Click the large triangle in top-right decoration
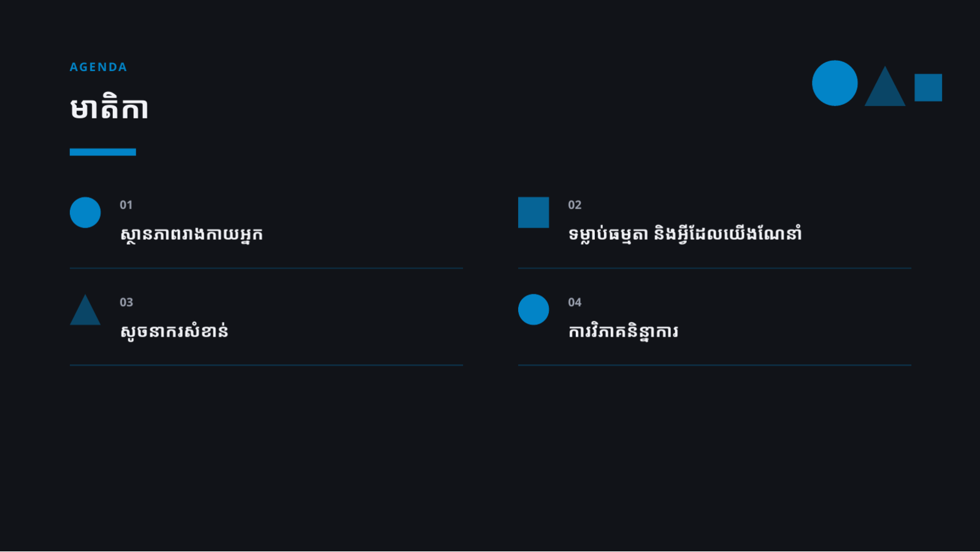Image resolution: width=980 pixels, height=552 pixels. 885,86
